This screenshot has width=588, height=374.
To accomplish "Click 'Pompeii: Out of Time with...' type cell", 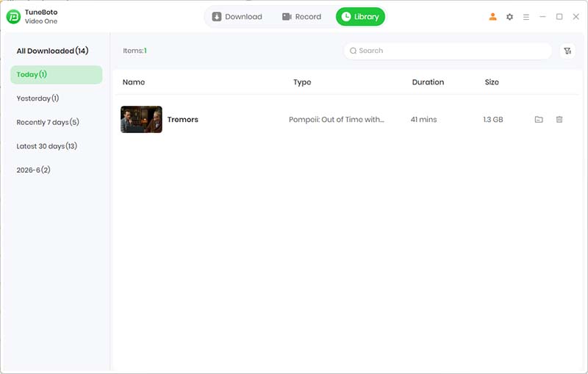I will (337, 120).
